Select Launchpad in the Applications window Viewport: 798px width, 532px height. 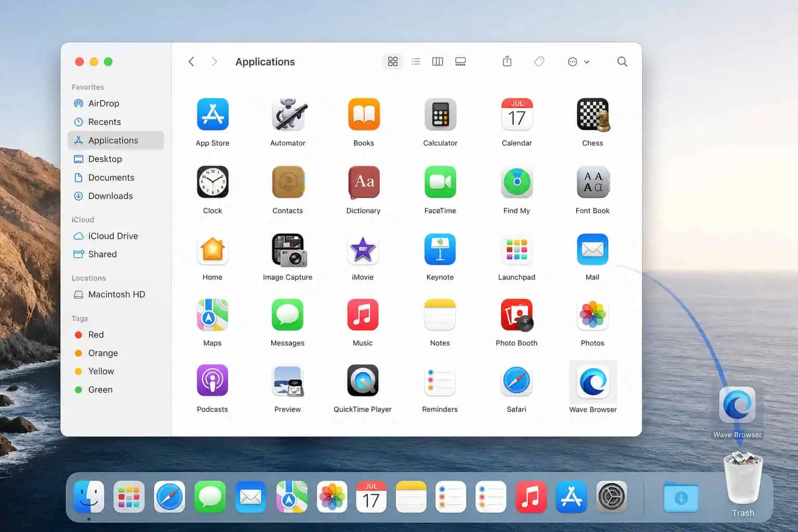tap(517, 249)
